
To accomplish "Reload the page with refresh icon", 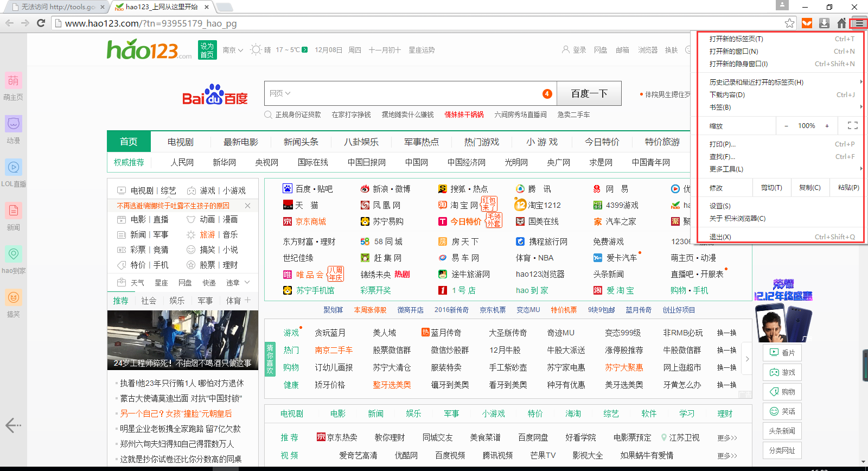I will 41,23.
